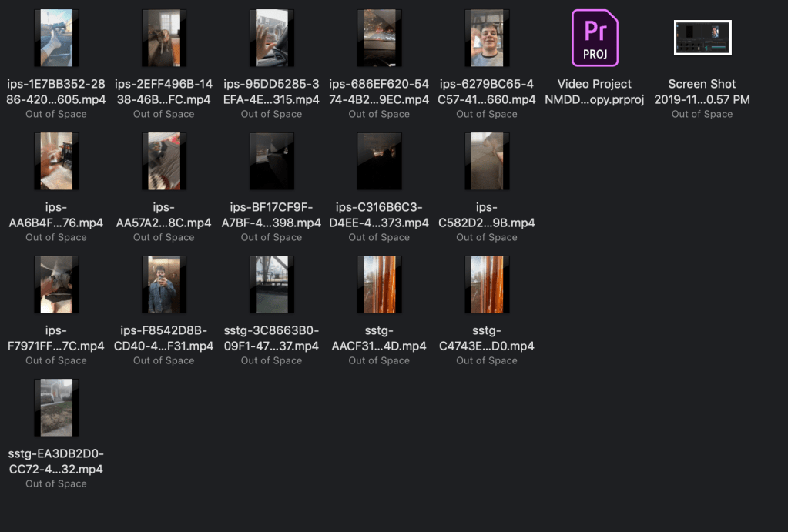
Task: Select the ips-686EF620 video file icon
Action: pyautogui.click(x=379, y=38)
